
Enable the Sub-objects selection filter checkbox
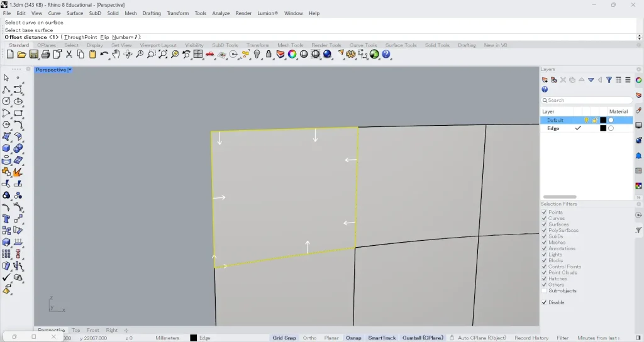(x=544, y=290)
